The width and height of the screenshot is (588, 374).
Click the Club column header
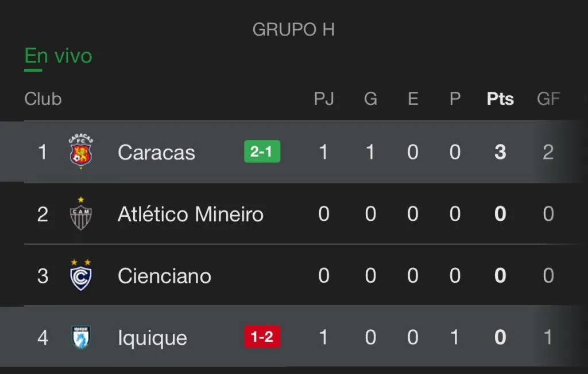click(43, 99)
